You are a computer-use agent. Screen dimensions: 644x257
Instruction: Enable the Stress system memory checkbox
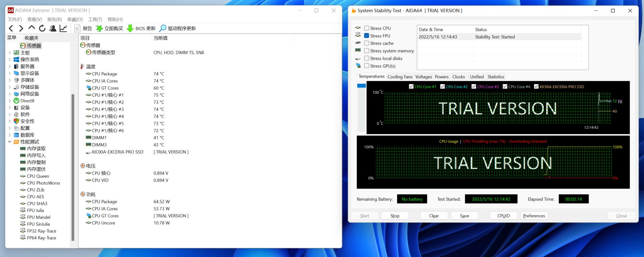[367, 51]
